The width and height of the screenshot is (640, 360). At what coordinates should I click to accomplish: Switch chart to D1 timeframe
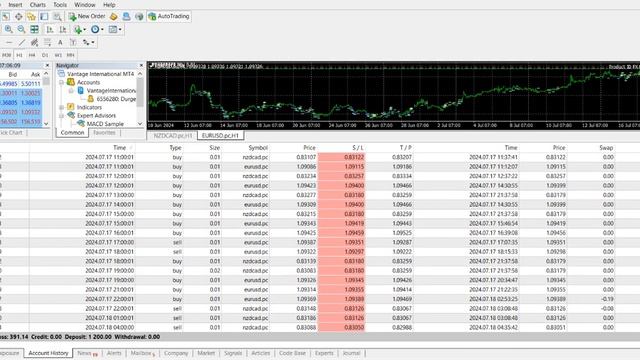[x=45, y=55]
